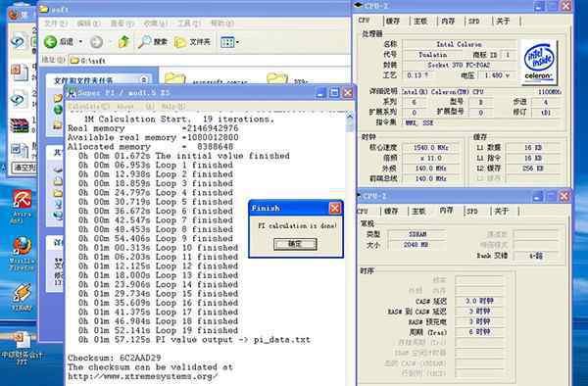Open the Help(H) menu in Super PI

pos(172,107)
